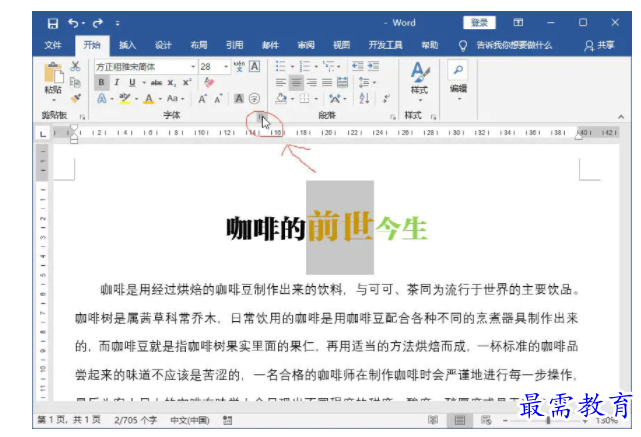This screenshot has width=641, height=437.
Task: Expand the underline style dropdown arrow
Action: click(144, 83)
